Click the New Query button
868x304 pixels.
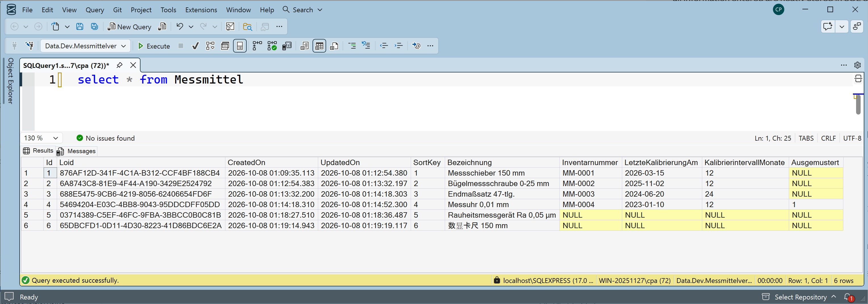point(129,27)
